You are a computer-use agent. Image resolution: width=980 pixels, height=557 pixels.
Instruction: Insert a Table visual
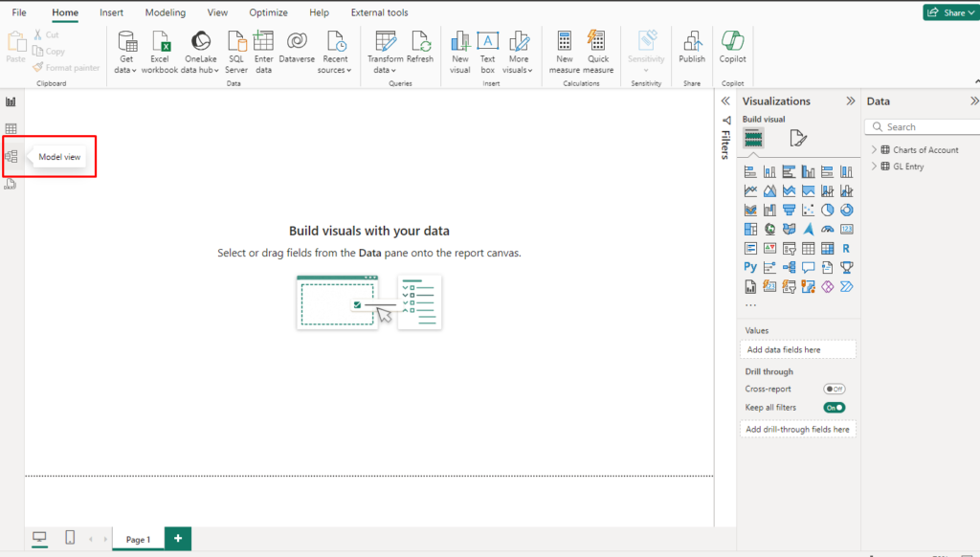tap(809, 248)
